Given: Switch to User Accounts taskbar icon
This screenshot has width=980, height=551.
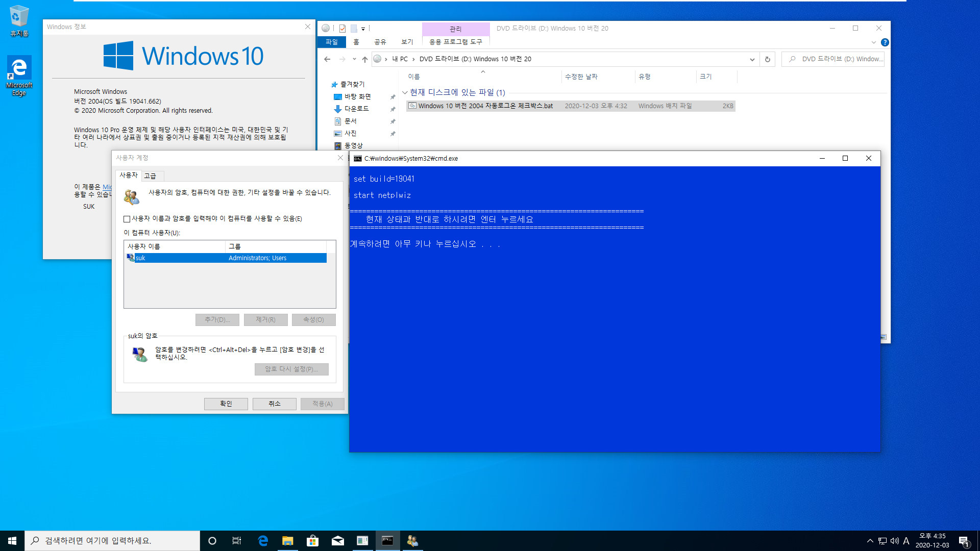Looking at the screenshot, I should point(412,541).
